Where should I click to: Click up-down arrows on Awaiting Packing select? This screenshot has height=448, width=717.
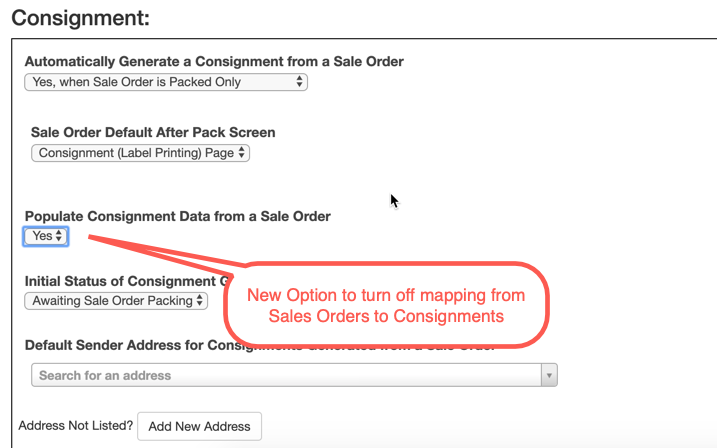(201, 300)
